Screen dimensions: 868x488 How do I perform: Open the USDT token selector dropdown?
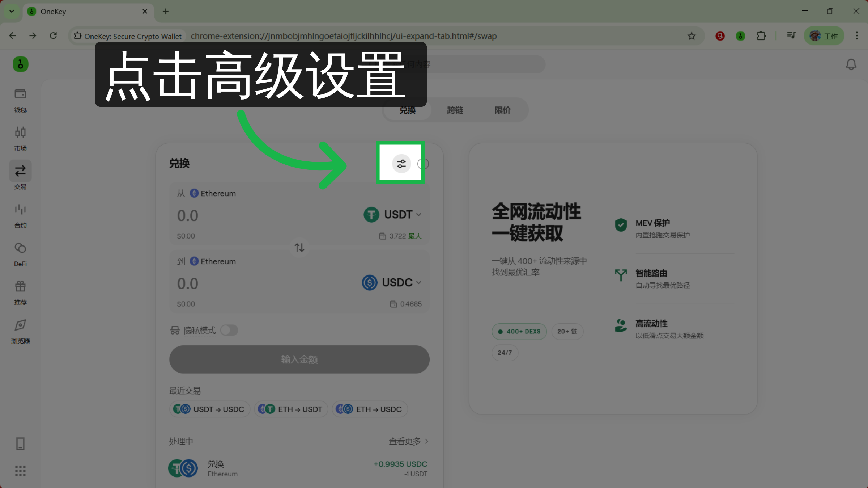[392, 215]
